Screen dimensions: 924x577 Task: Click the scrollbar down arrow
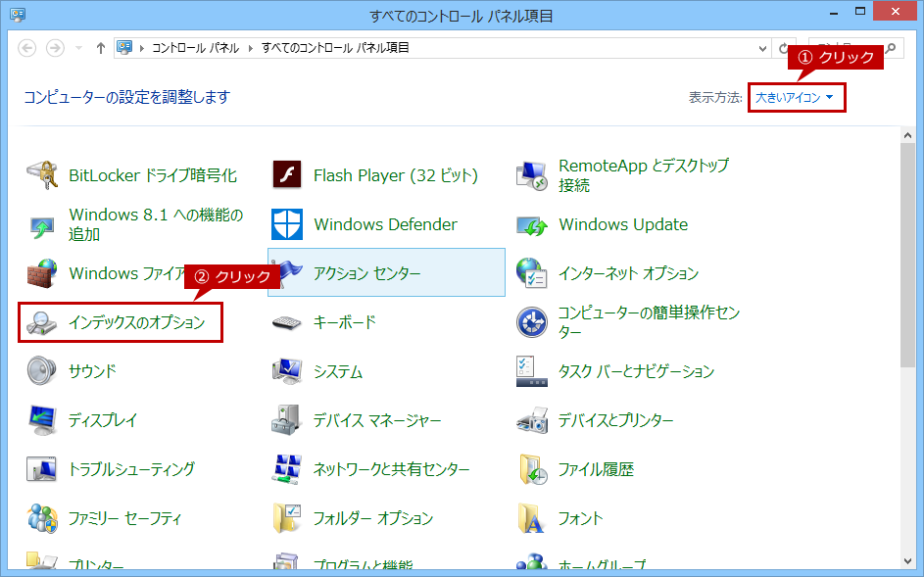pos(908,561)
